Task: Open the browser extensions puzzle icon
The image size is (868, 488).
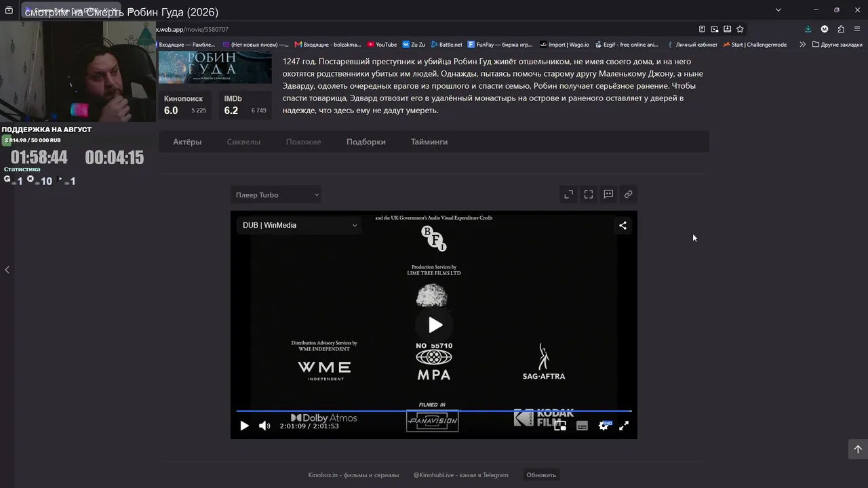Action: click(x=841, y=29)
